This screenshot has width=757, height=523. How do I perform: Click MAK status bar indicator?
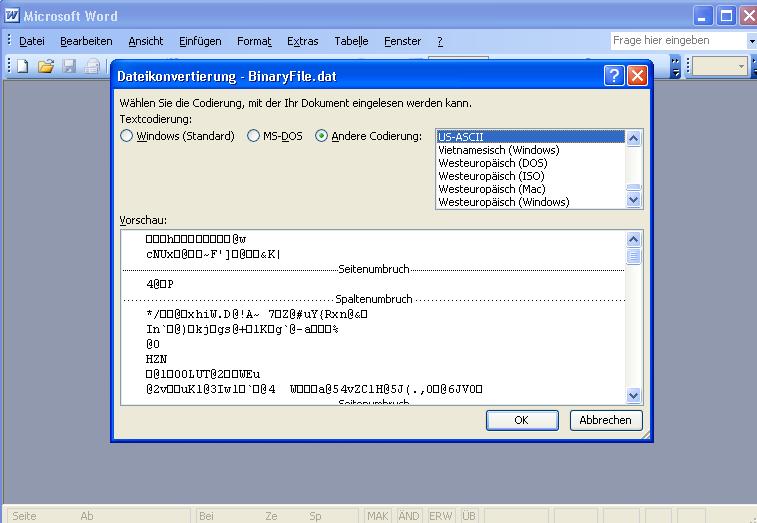pos(377,516)
